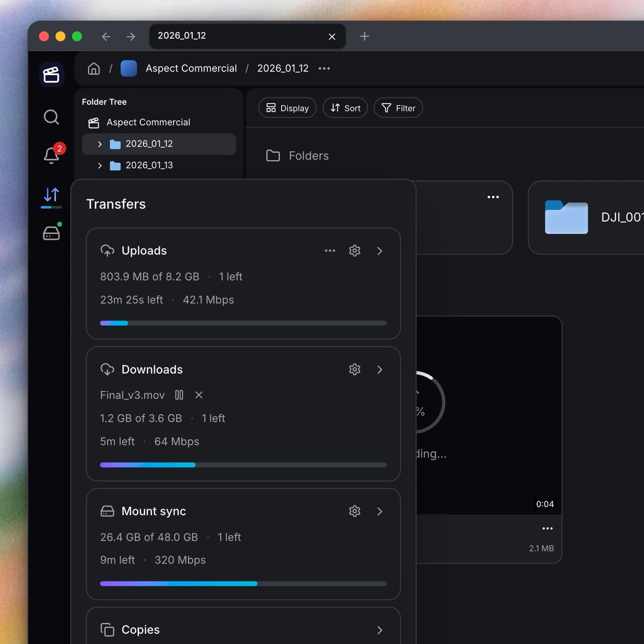
Task: Go back with the left arrow
Action: click(x=106, y=36)
